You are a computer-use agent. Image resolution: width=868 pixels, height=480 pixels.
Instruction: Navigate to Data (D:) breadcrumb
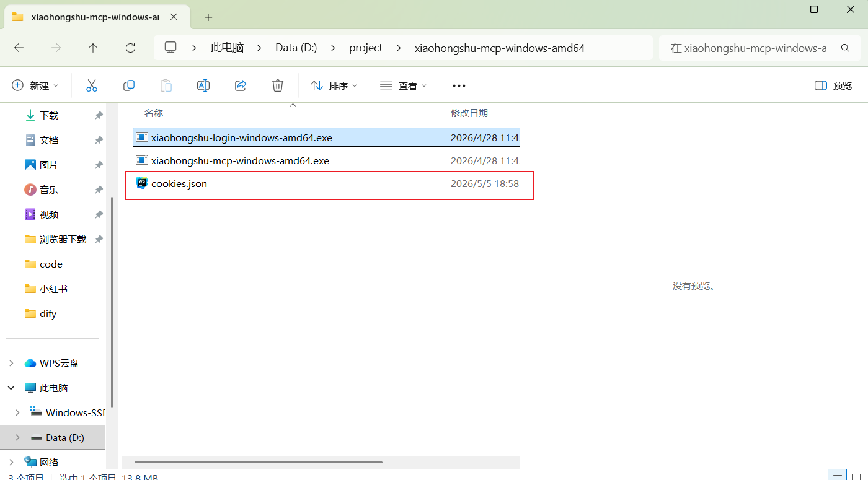296,48
